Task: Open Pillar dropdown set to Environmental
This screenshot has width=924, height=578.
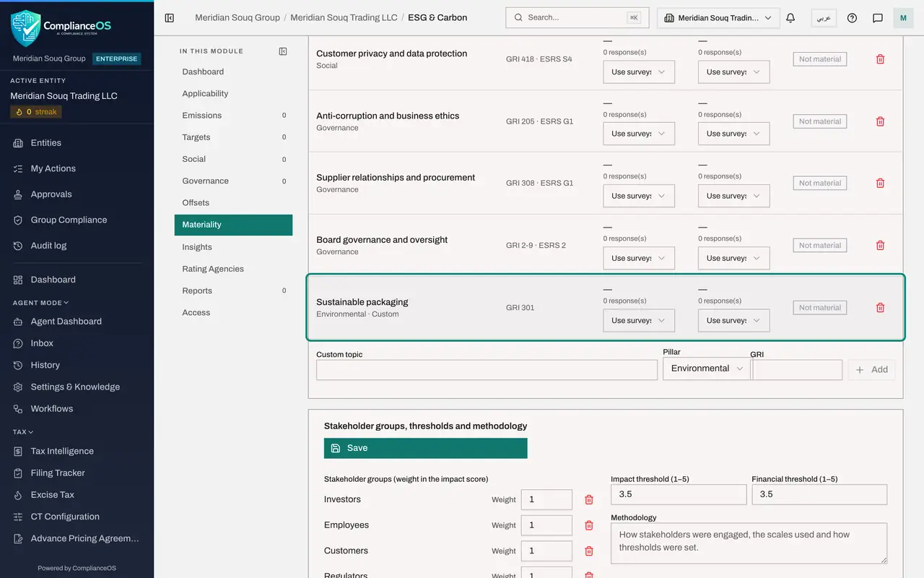Action: click(707, 368)
